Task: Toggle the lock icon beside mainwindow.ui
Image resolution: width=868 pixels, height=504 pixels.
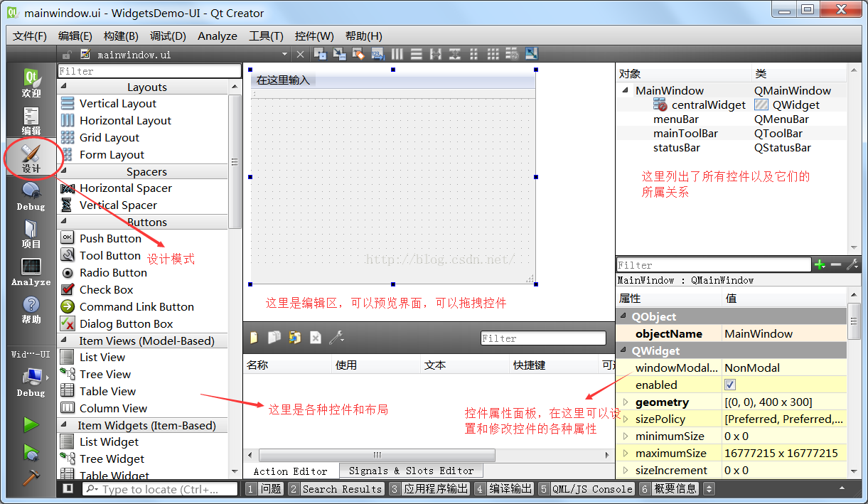Action: coord(66,55)
